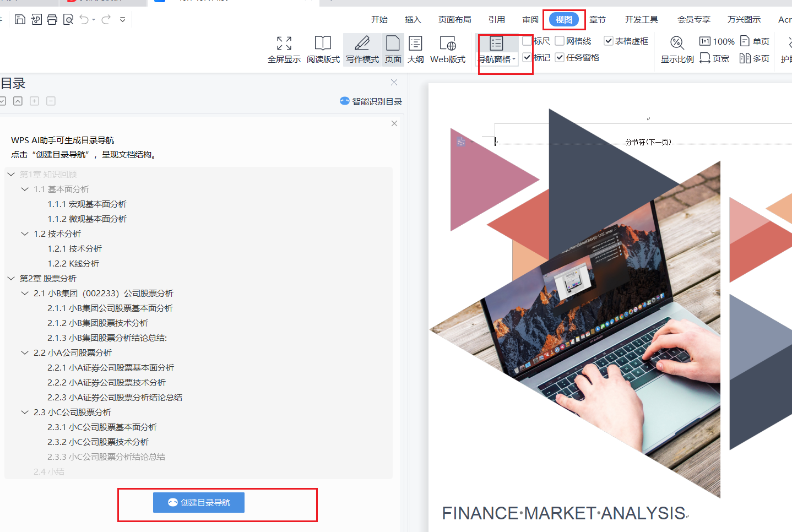792x532 pixels.
Task: Click 智能识别目录 link
Action: coord(371,101)
